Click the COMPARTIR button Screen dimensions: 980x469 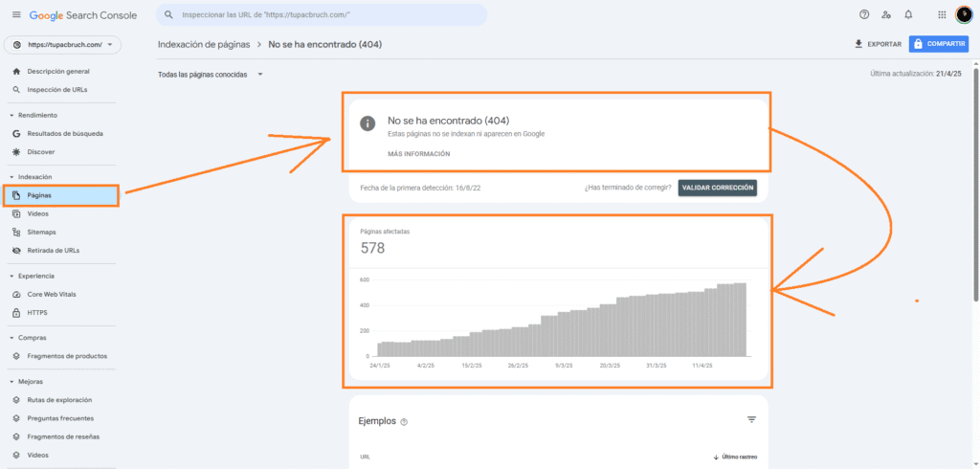pyautogui.click(x=939, y=44)
